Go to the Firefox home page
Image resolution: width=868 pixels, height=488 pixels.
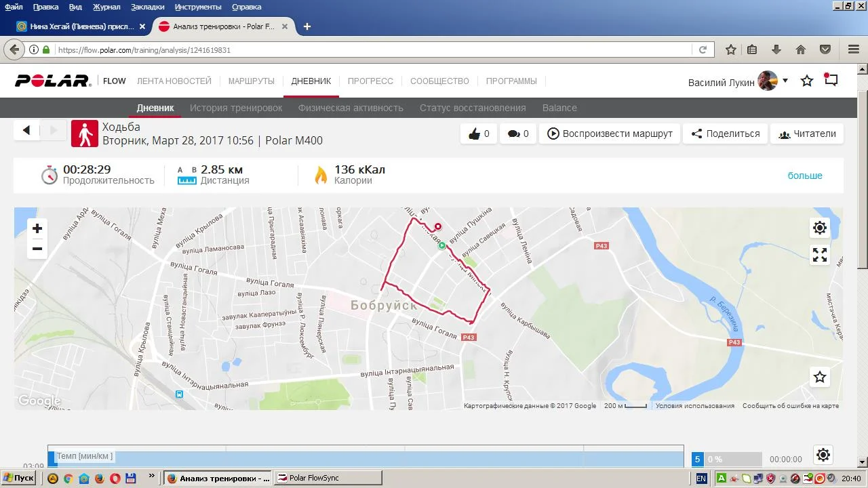801,49
